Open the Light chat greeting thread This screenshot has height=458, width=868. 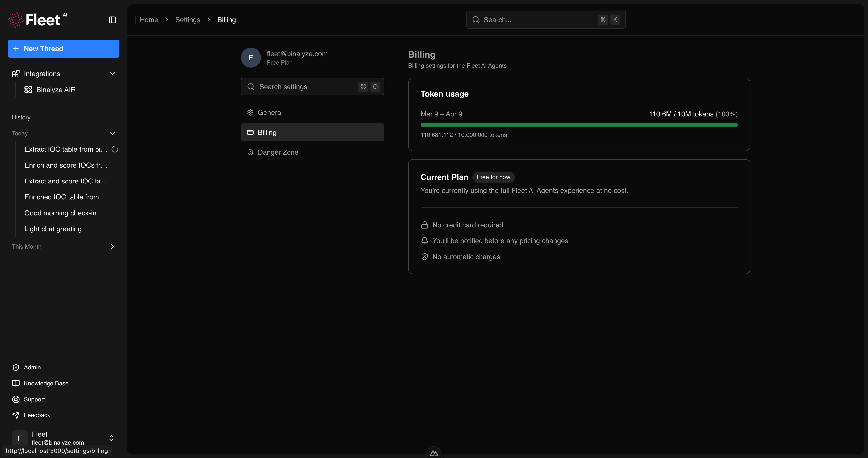[x=53, y=229]
